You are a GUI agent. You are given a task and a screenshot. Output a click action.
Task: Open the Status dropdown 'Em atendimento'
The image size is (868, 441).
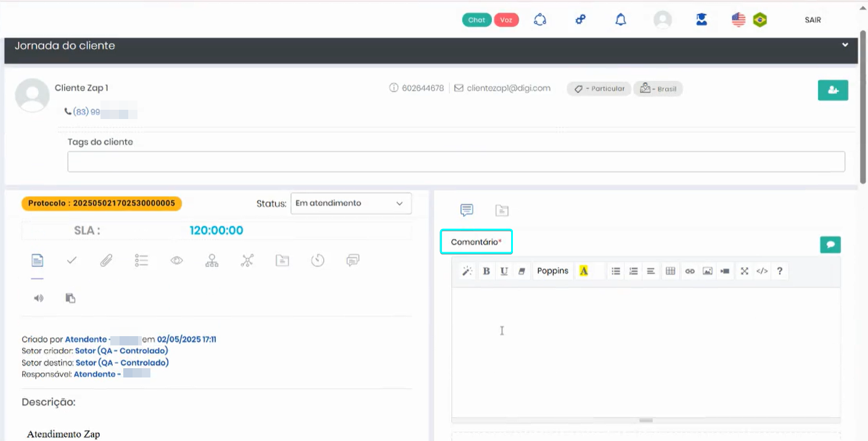tap(351, 204)
